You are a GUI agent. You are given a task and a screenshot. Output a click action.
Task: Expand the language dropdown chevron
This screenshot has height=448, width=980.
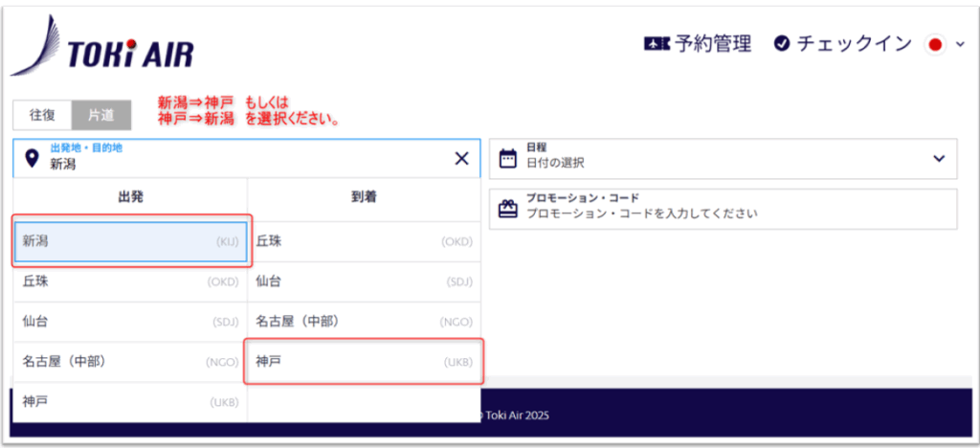click(x=961, y=44)
